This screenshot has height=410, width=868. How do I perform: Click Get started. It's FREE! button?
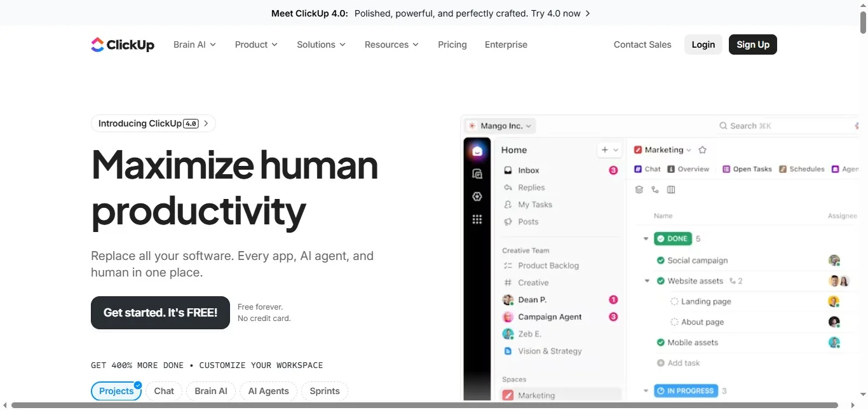[x=160, y=313]
